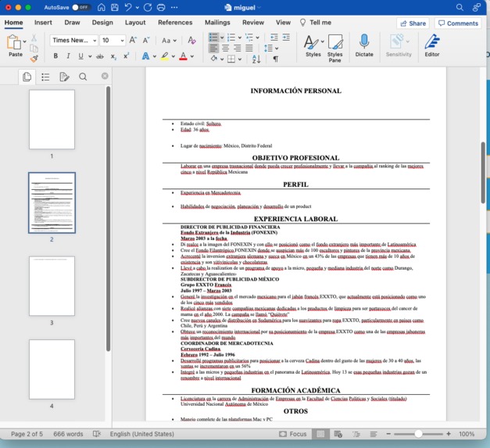Open the reviewing pane tab in sidebar

pos(64,77)
